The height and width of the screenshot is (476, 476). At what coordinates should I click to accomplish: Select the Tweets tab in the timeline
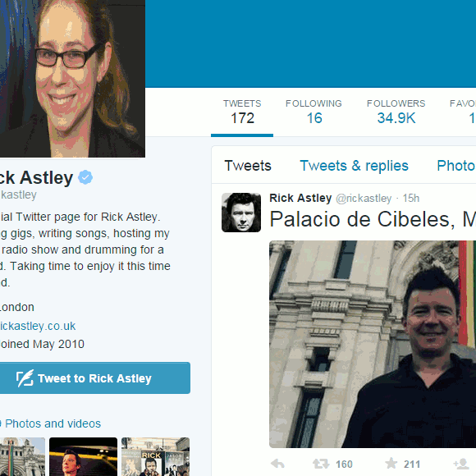tap(248, 166)
